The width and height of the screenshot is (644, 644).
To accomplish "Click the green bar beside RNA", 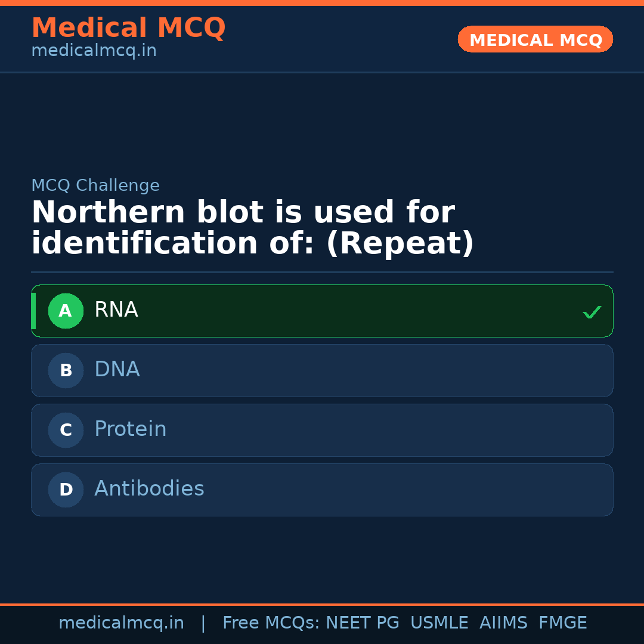I will 33,311.
